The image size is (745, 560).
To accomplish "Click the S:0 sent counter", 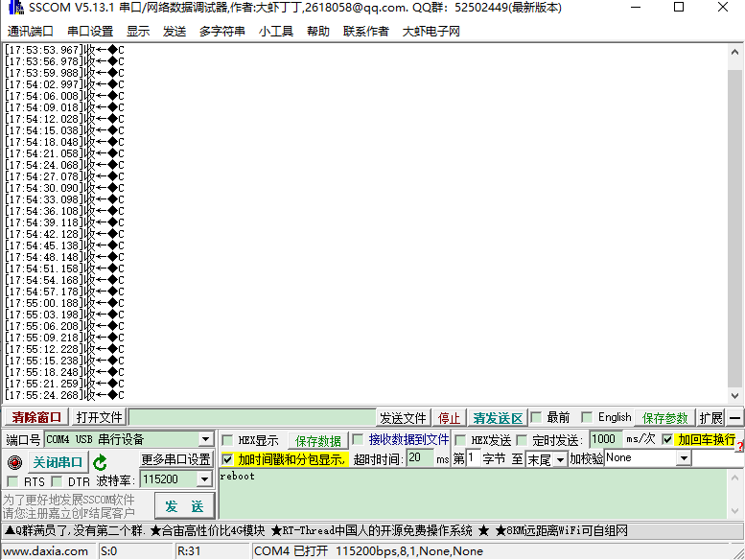I will (108, 551).
